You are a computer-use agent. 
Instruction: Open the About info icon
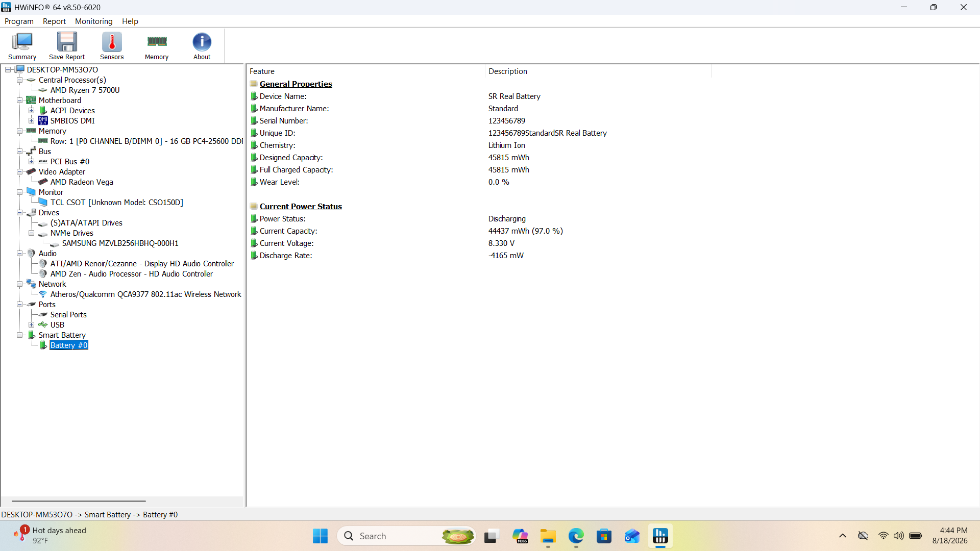[x=202, y=42]
